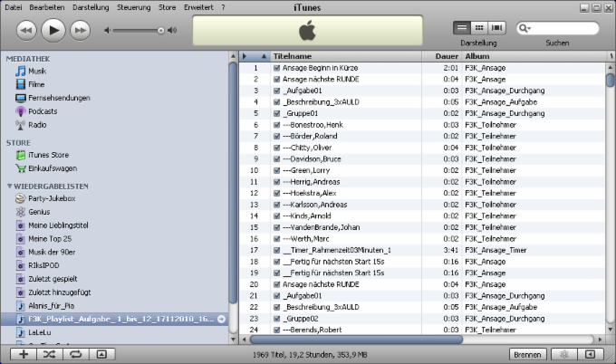Open iTunes Store

click(48, 155)
